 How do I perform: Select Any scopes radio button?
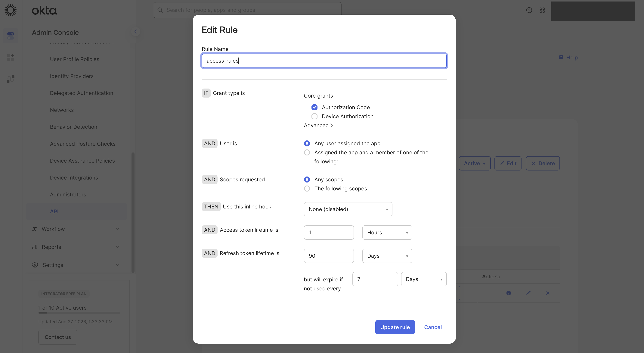[307, 179]
